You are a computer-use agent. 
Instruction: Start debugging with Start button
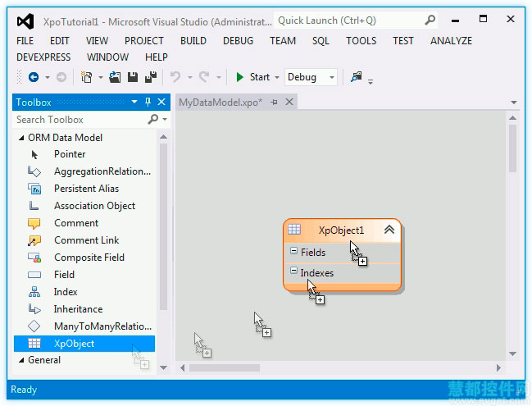pos(253,77)
